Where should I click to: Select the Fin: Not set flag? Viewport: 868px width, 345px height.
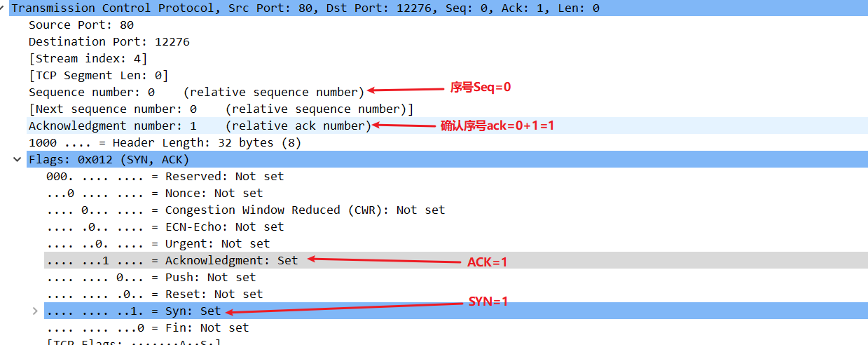pyautogui.click(x=148, y=328)
